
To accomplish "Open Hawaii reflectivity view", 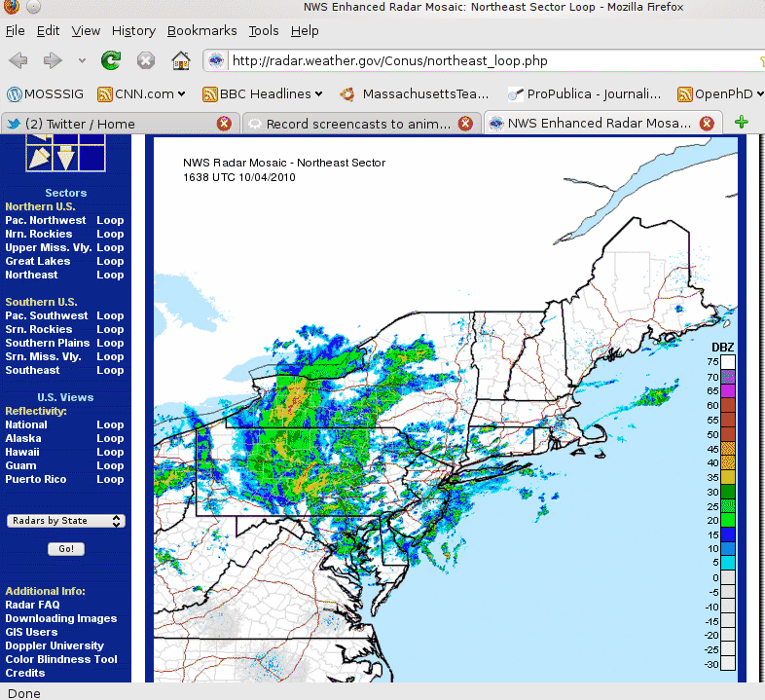I will tap(22, 453).
